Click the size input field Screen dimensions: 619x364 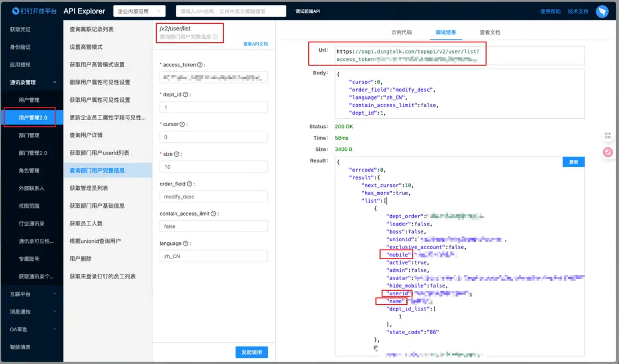[x=214, y=167]
